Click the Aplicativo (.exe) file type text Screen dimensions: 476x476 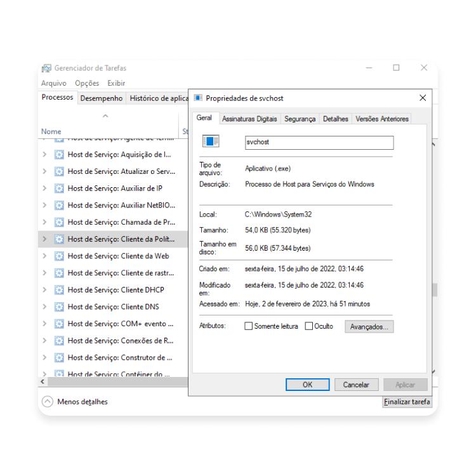[268, 168]
